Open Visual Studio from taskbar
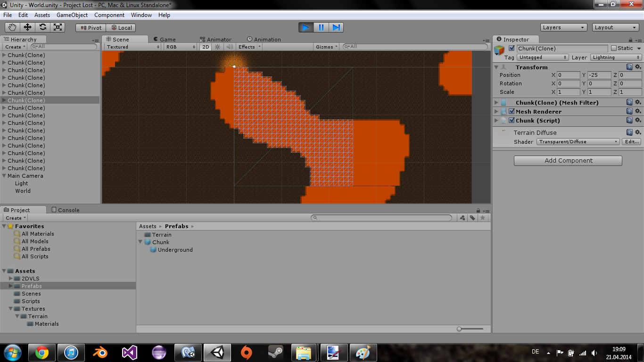Viewport: 644px width, 362px height. [x=129, y=352]
